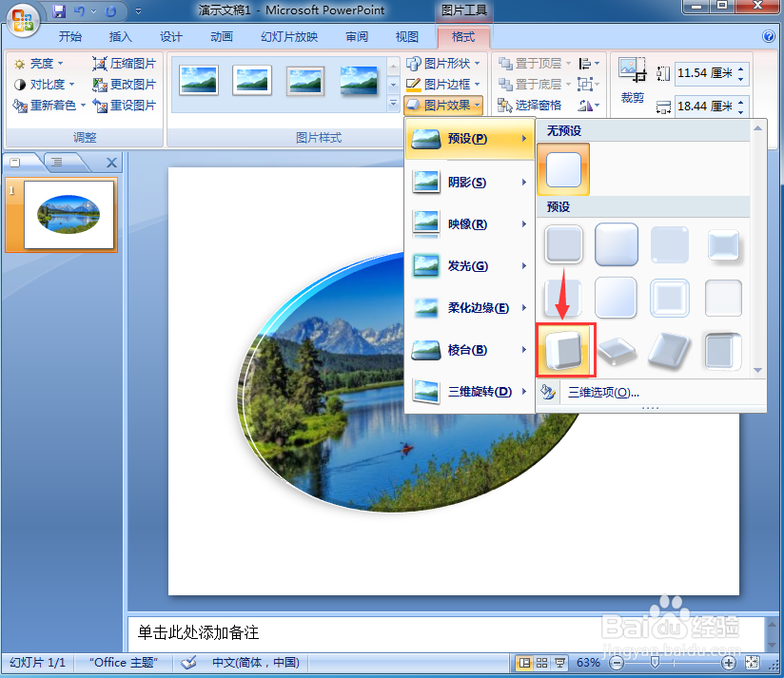784x678 pixels.
Task: Choose the fourth preset in the second row
Action: [x=723, y=299]
